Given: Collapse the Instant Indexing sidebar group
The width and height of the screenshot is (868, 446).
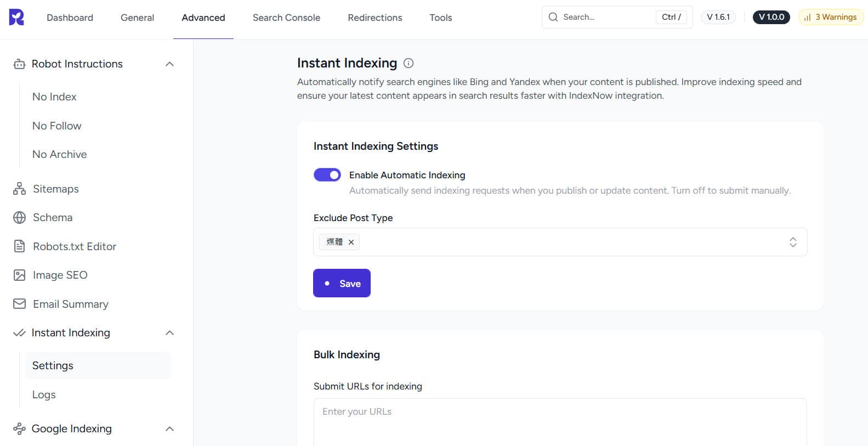Looking at the screenshot, I should coord(169,333).
